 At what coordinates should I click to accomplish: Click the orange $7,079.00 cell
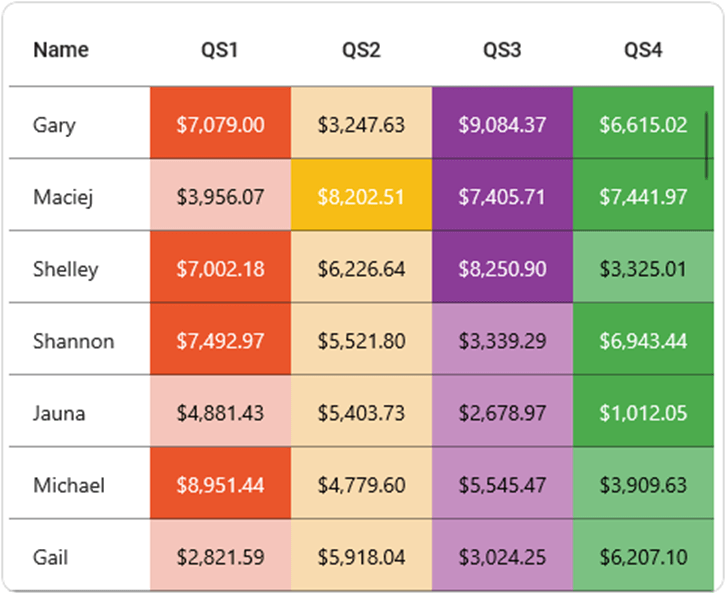[x=220, y=125]
